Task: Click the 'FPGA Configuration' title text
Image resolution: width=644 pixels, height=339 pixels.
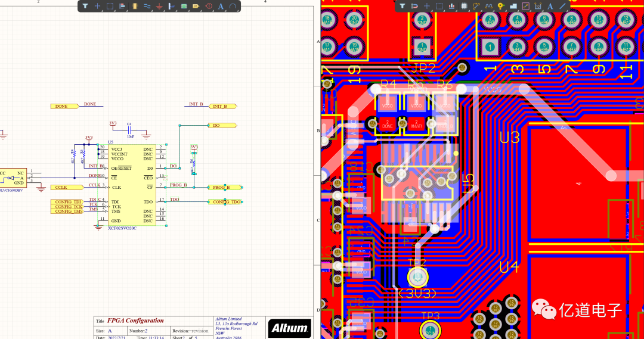Action: coord(135,321)
